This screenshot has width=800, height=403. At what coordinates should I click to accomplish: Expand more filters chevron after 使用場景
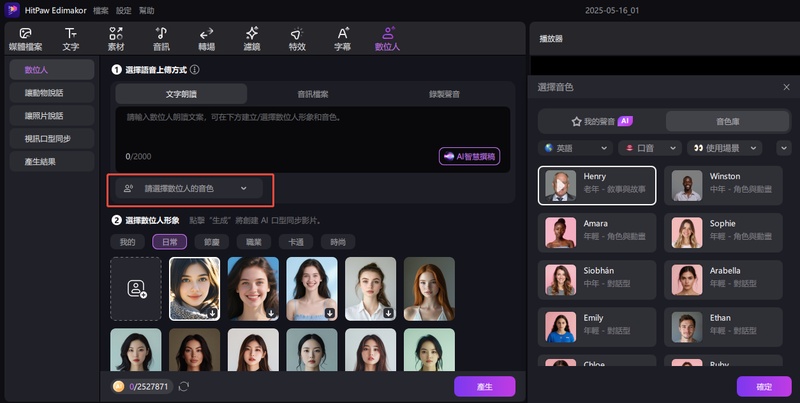click(784, 148)
